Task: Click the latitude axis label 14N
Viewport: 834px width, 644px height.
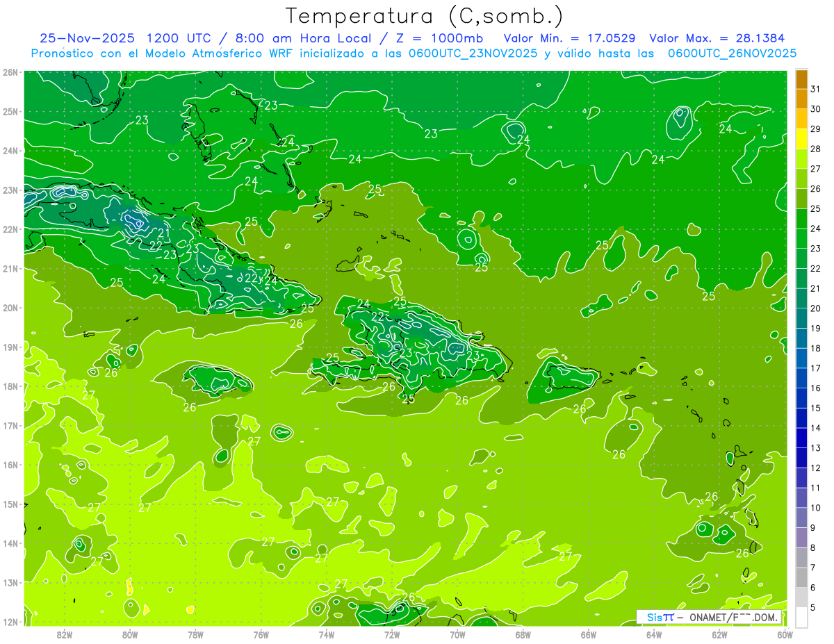Action: [x=10, y=543]
